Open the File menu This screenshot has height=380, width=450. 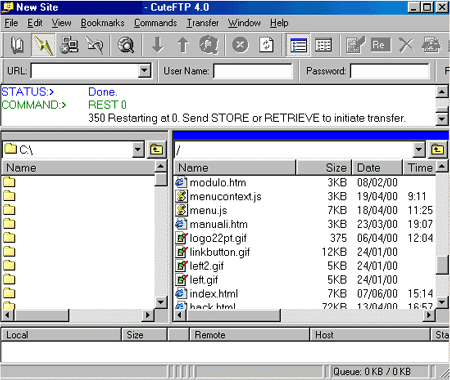pyautogui.click(x=11, y=23)
